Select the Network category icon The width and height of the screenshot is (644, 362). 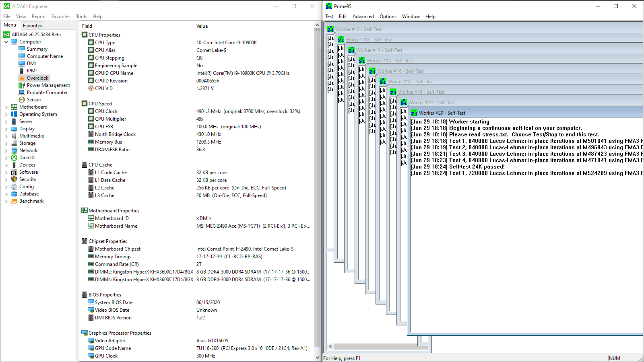[14, 150]
